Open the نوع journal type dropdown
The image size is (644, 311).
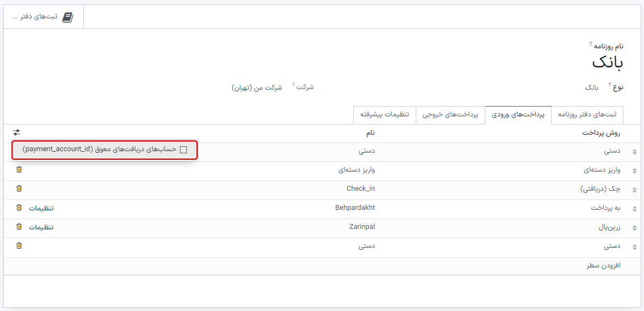(591, 87)
